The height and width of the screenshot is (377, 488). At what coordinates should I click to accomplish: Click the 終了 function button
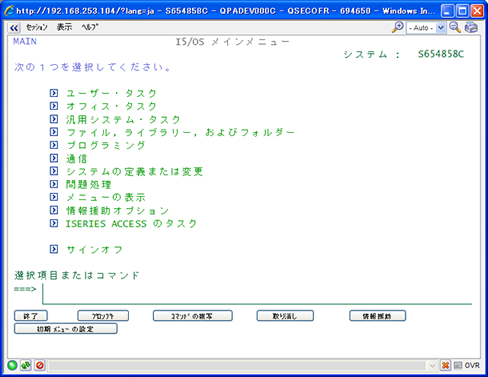pos(31,316)
